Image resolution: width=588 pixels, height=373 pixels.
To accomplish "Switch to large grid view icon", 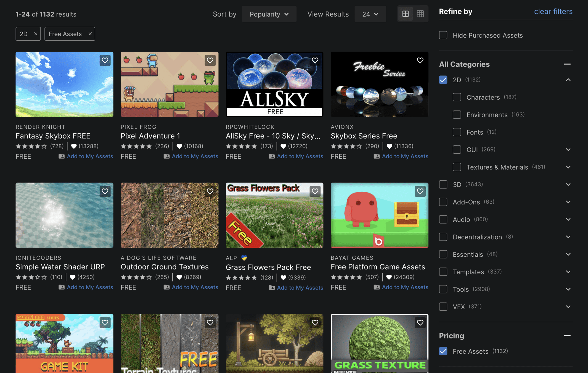I will 405,14.
